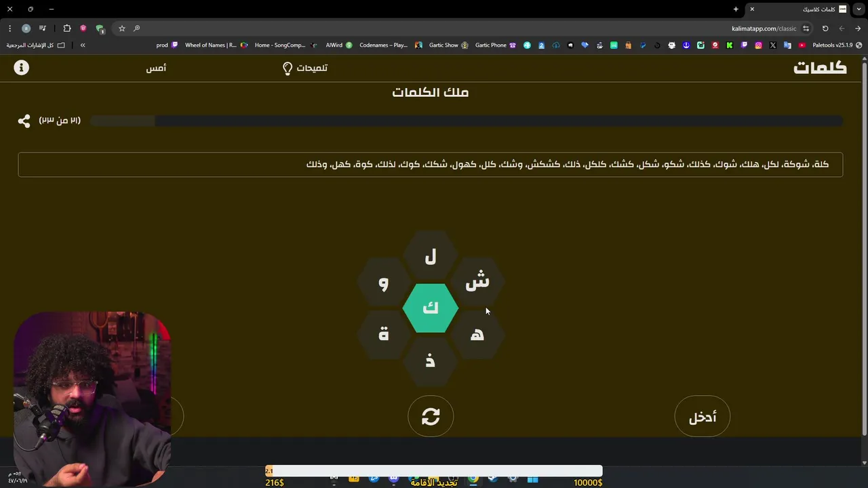Bookmark this page with the star icon
Viewport: 868px width, 488px height.
coord(122,28)
